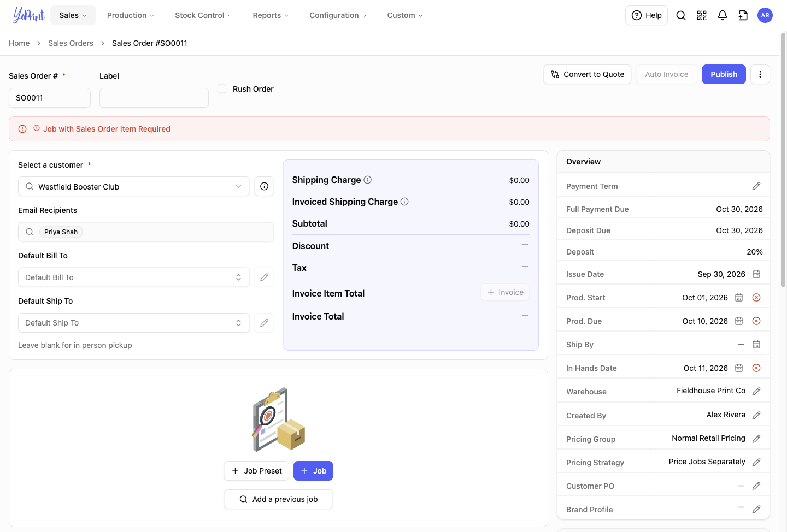Screen dimensions: 787x532
Task: Toggle the Rush Order checkbox
Action: (x=222, y=89)
